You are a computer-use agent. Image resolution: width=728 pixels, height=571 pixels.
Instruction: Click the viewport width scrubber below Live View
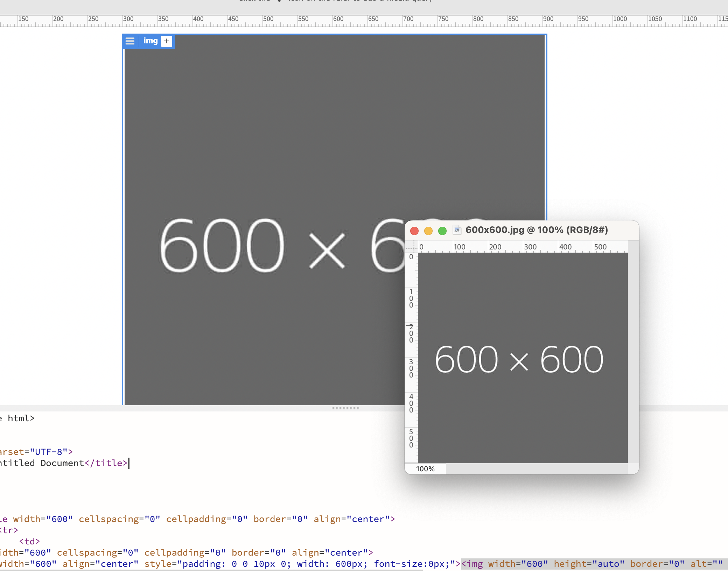(346, 408)
